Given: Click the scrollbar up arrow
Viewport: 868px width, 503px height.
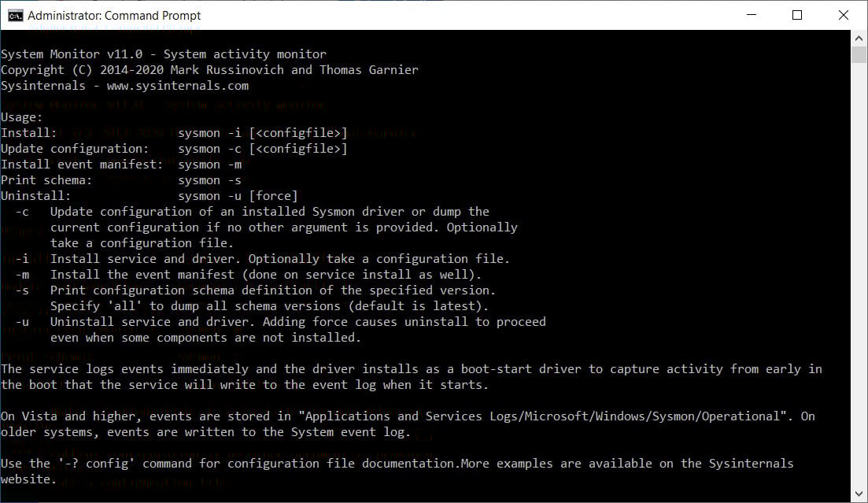Looking at the screenshot, I should 859,37.
